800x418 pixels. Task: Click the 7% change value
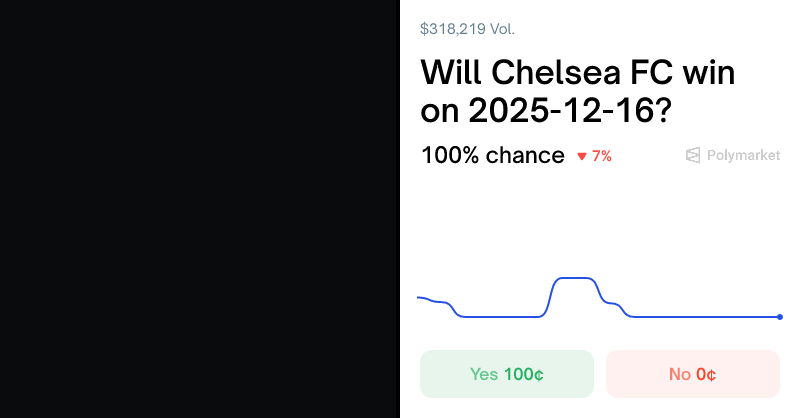point(602,156)
